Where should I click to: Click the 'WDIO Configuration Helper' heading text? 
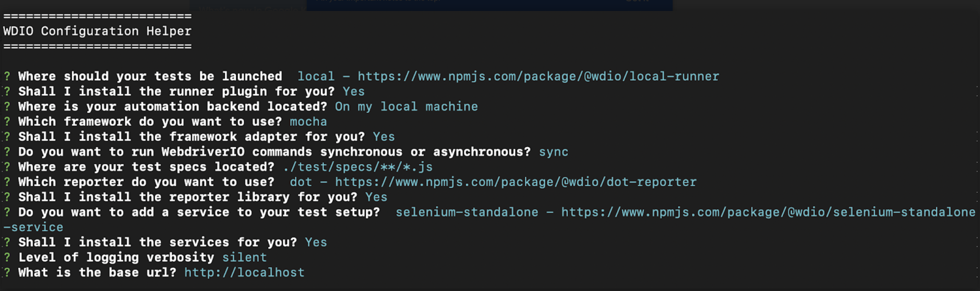point(97,31)
